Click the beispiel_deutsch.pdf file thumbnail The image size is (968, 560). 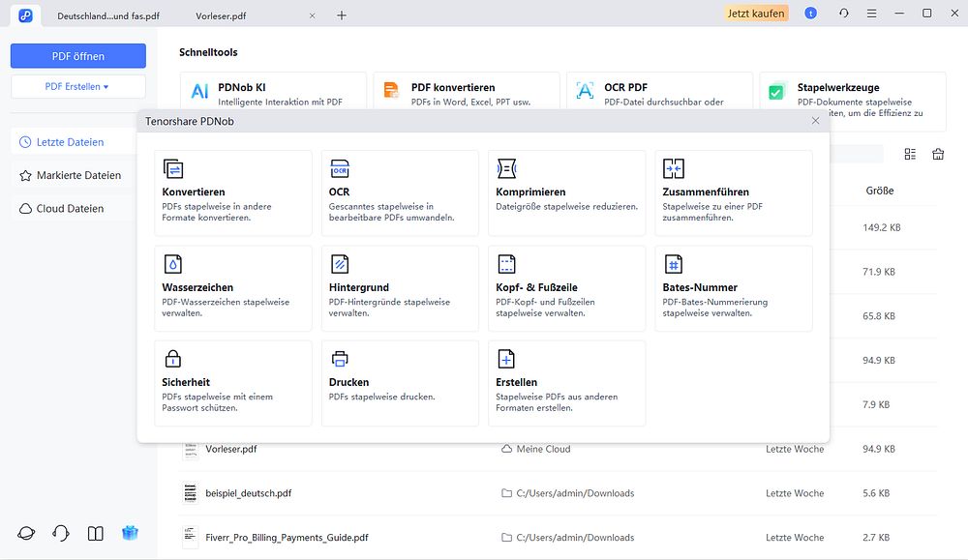[x=190, y=493]
